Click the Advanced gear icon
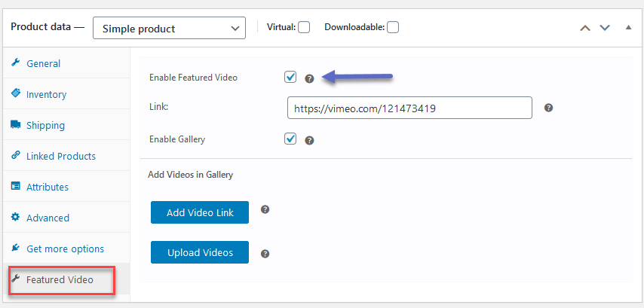The image size is (644, 308). (16, 217)
